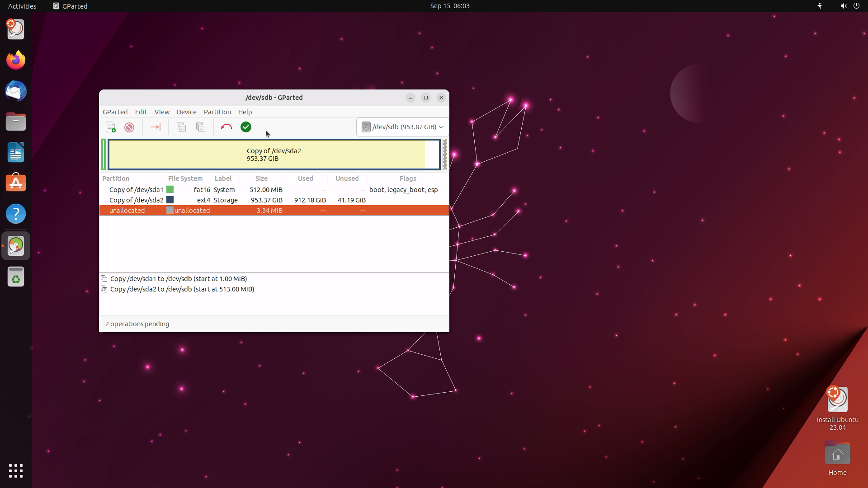Open the View menu

[x=162, y=112]
